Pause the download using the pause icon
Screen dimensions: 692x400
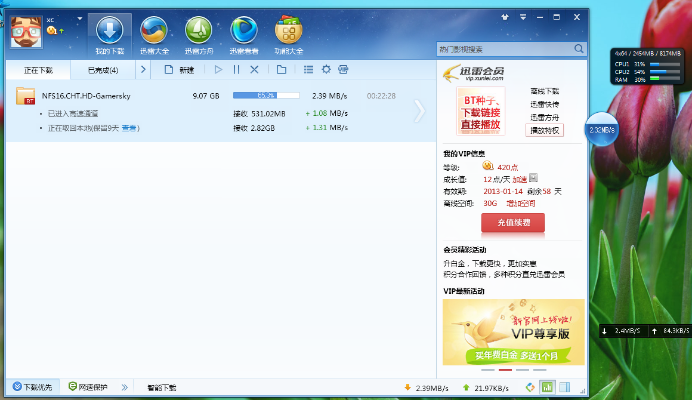237,70
